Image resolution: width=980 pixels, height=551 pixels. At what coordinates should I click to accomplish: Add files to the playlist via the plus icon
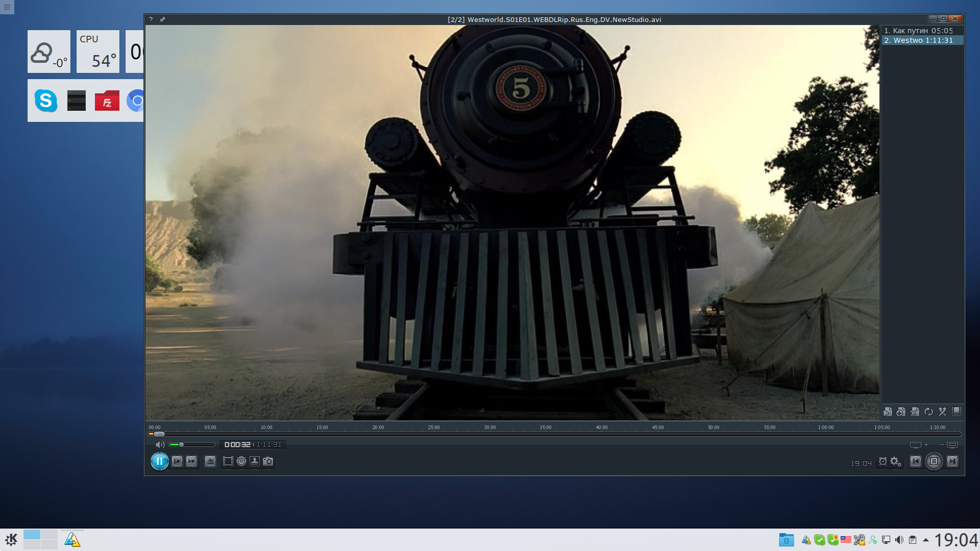[x=901, y=412]
